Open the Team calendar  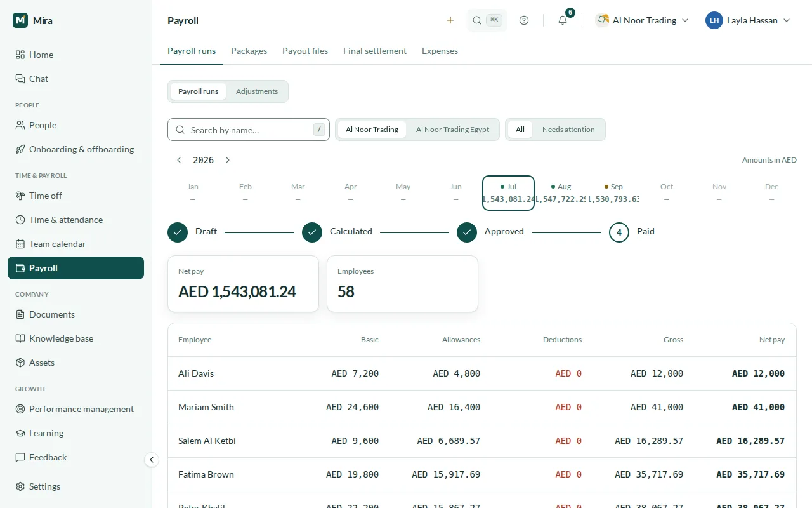pyautogui.click(x=75, y=244)
